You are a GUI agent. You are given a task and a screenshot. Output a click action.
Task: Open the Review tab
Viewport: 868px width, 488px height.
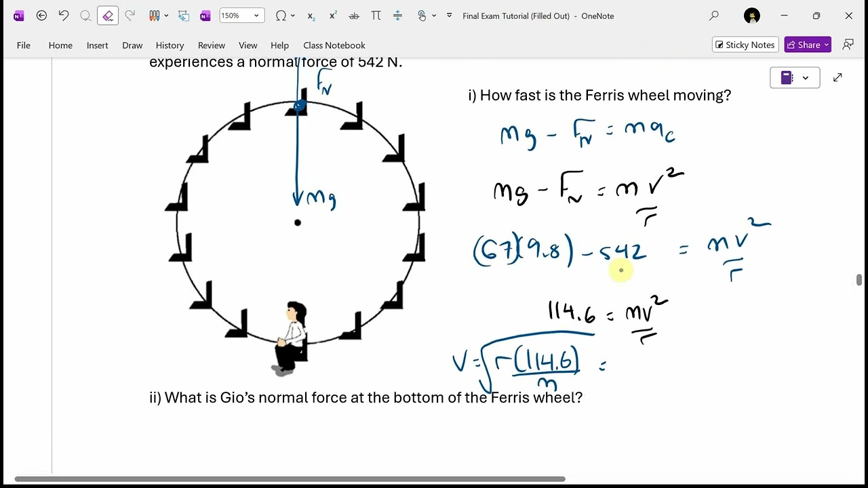pos(212,45)
